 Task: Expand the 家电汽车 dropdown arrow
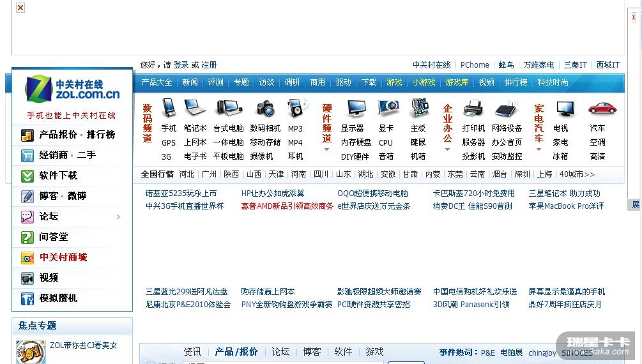(x=539, y=149)
